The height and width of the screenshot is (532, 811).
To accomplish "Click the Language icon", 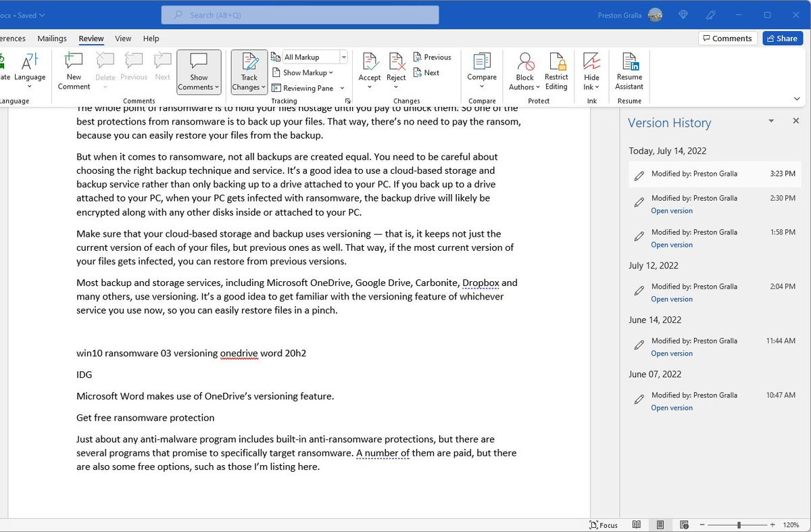I will pos(30,62).
